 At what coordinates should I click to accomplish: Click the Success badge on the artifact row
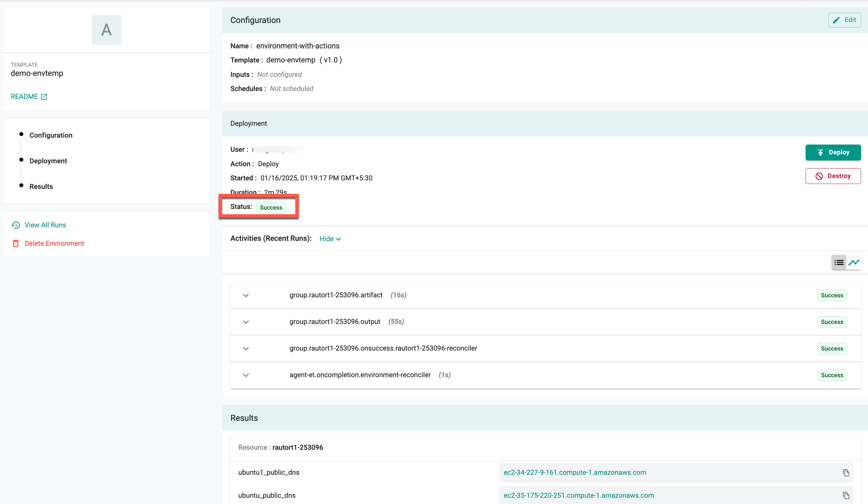click(832, 295)
